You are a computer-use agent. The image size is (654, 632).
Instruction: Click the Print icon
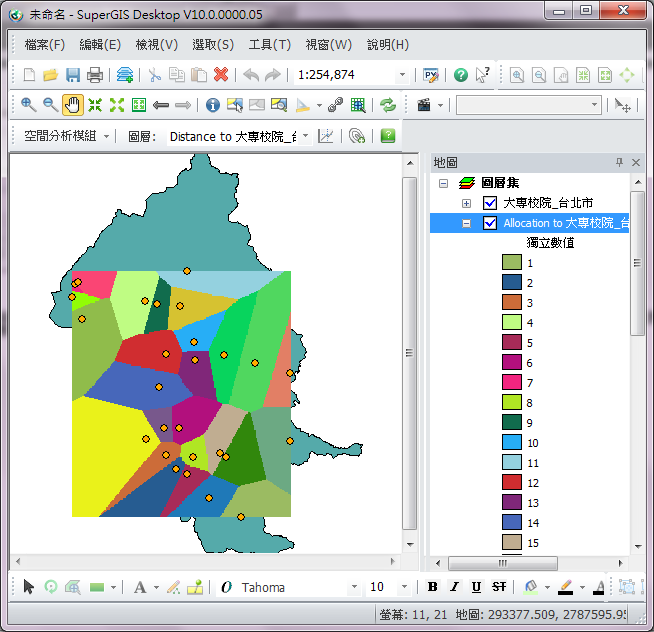95,75
